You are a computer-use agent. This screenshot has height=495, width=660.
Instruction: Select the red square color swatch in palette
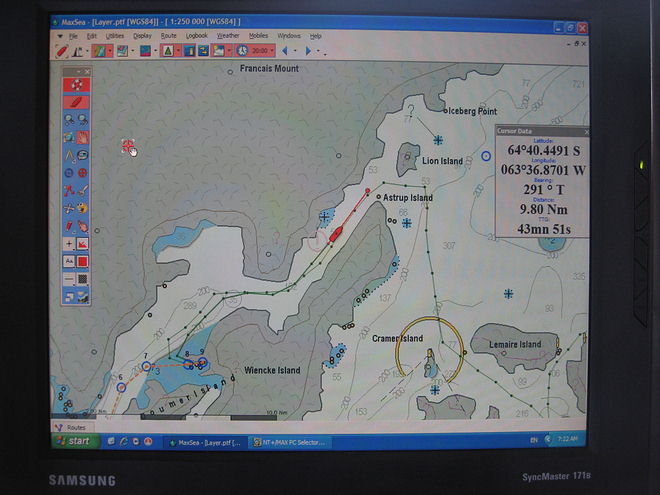point(83,261)
